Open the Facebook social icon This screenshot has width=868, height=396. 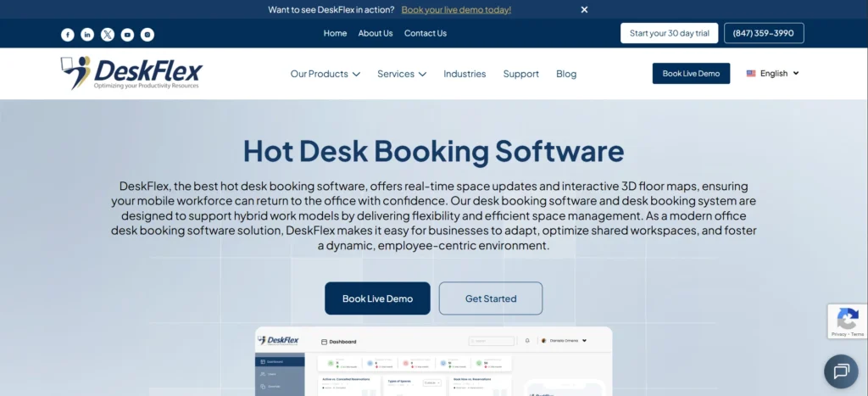click(x=68, y=35)
